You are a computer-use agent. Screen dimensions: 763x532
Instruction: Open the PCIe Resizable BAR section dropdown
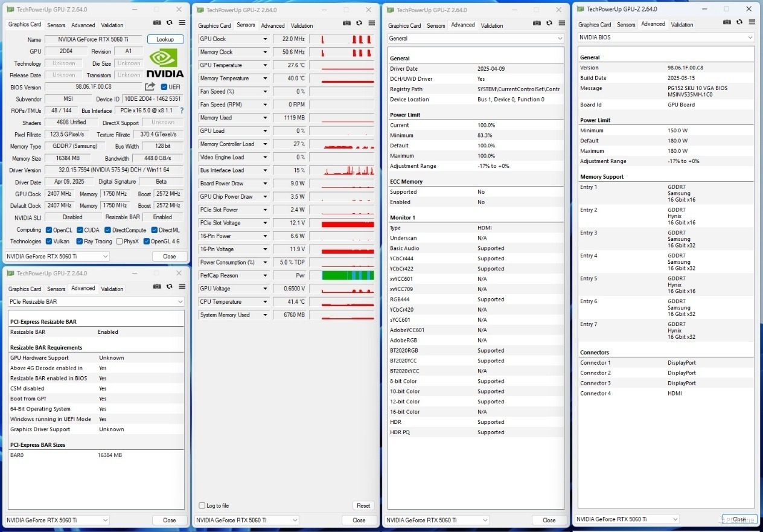[x=96, y=301]
